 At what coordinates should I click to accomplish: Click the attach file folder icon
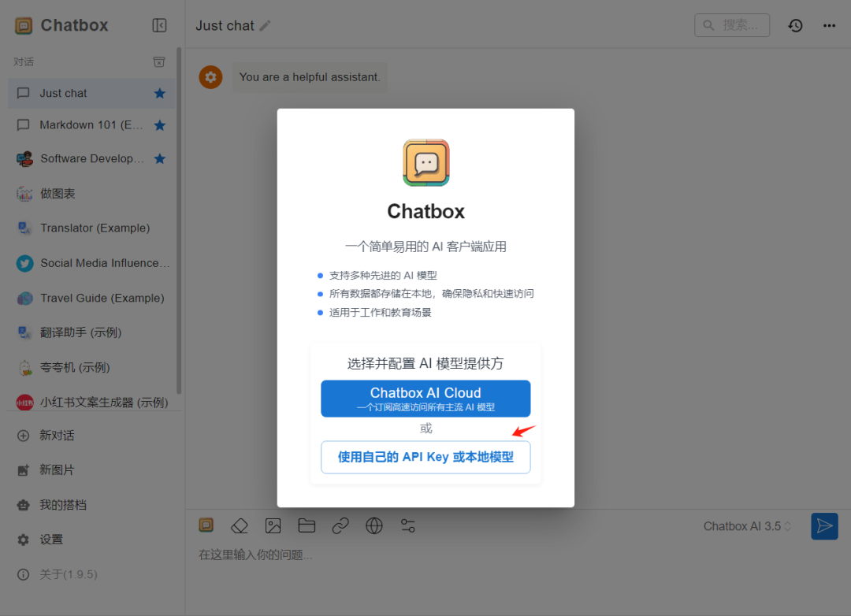307,525
